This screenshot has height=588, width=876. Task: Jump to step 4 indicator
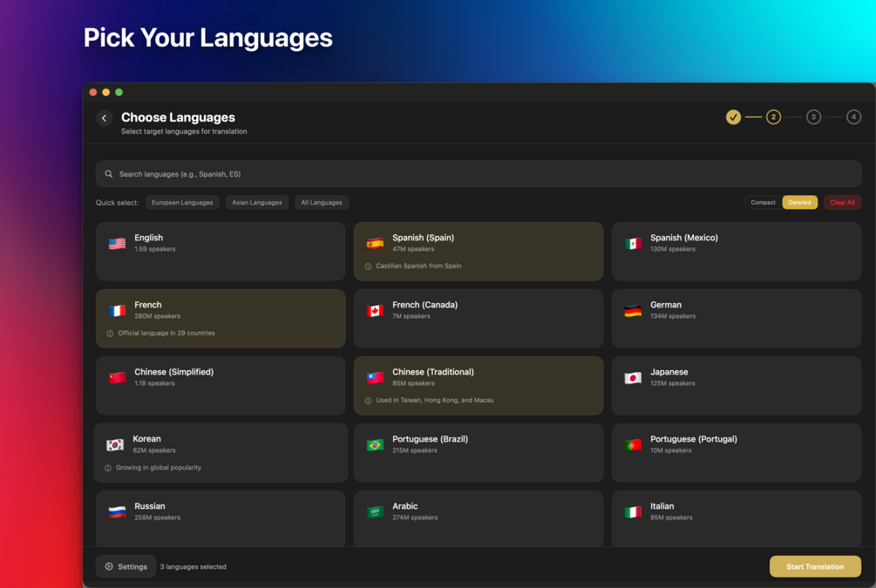(x=853, y=118)
